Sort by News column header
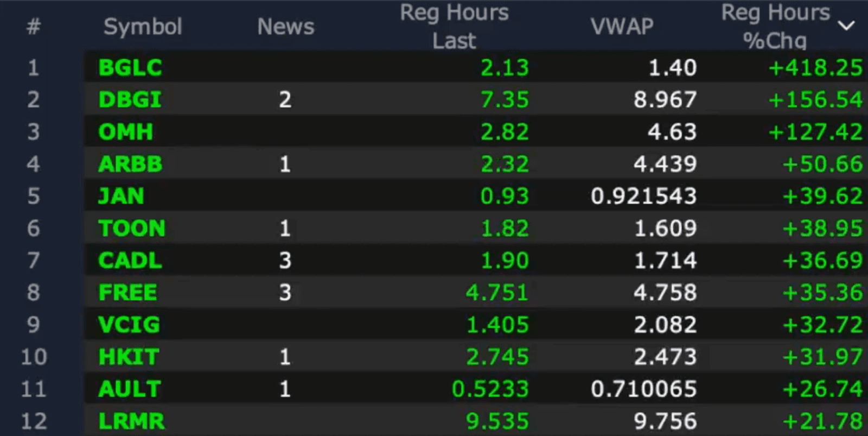The height and width of the screenshot is (436, 868). pos(286,27)
